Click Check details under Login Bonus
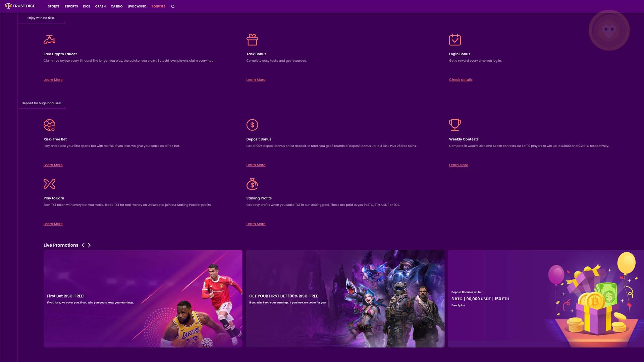The height and width of the screenshot is (362, 644). pos(461,80)
